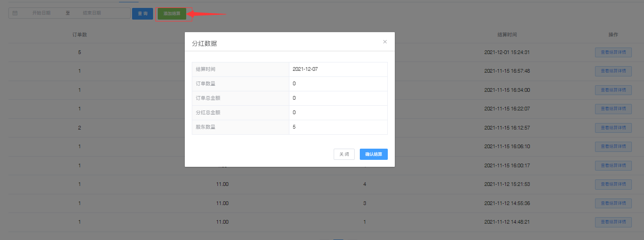Screen dimensions: 644x240
Task: Click shareholder count 1 in 14:48:21 row
Action: 365,222
